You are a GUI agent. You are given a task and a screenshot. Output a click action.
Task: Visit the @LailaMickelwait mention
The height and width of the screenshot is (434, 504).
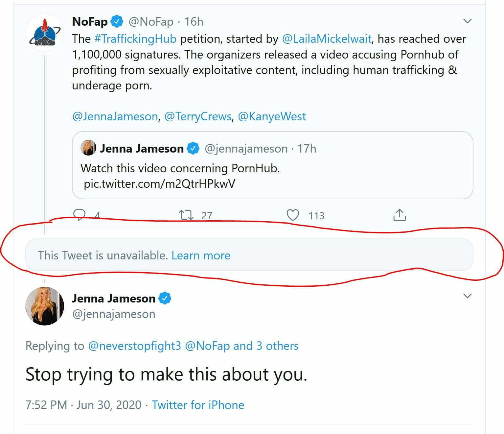tap(327, 39)
